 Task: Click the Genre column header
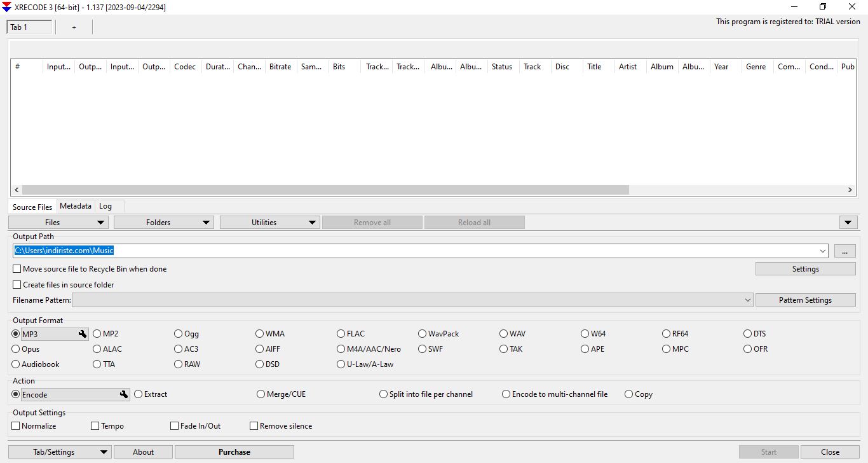click(757, 67)
